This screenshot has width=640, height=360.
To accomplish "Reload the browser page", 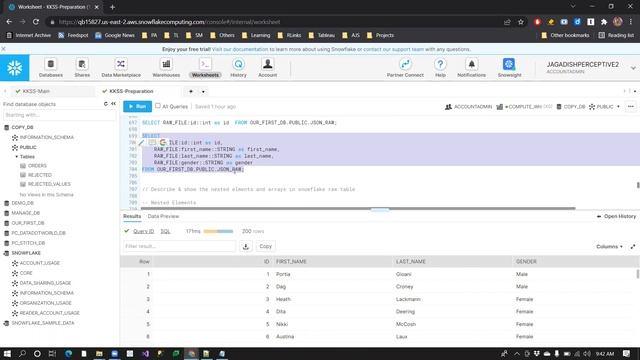I will [x=36, y=22].
